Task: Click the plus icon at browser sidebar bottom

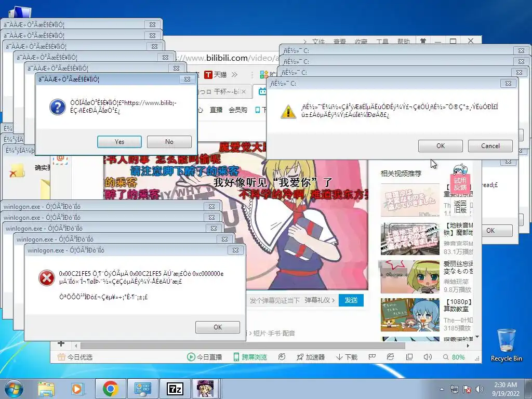Action: (61, 343)
